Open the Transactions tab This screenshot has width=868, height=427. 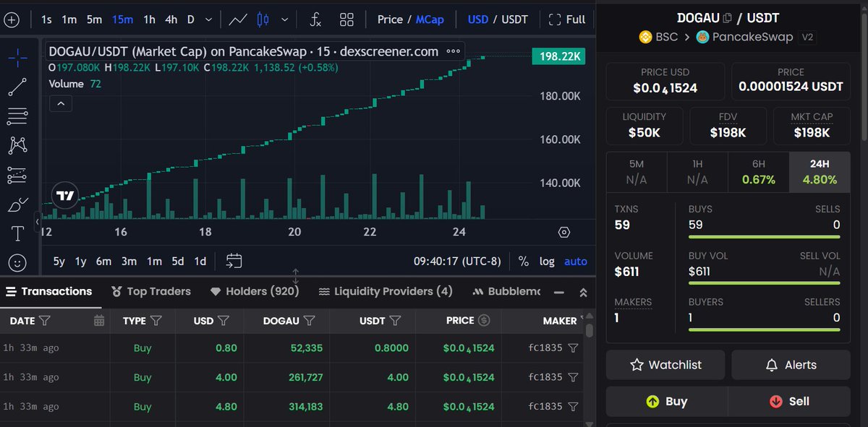[49, 291]
